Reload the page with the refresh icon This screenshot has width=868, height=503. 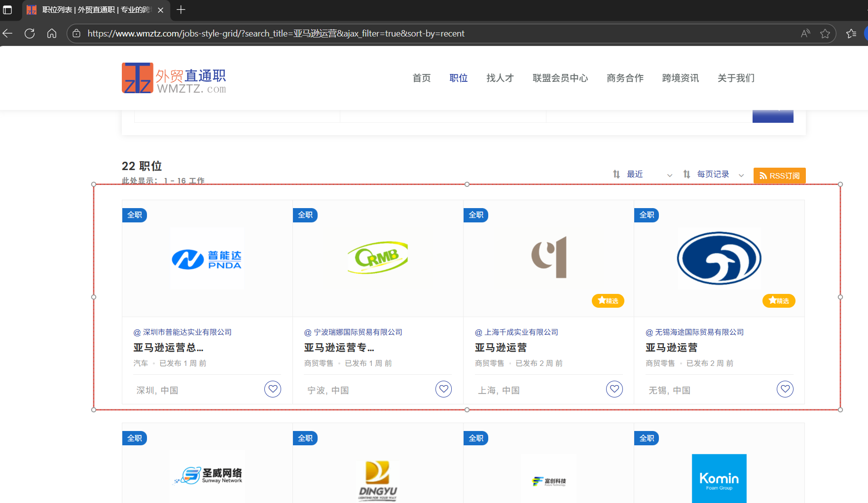click(30, 34)
